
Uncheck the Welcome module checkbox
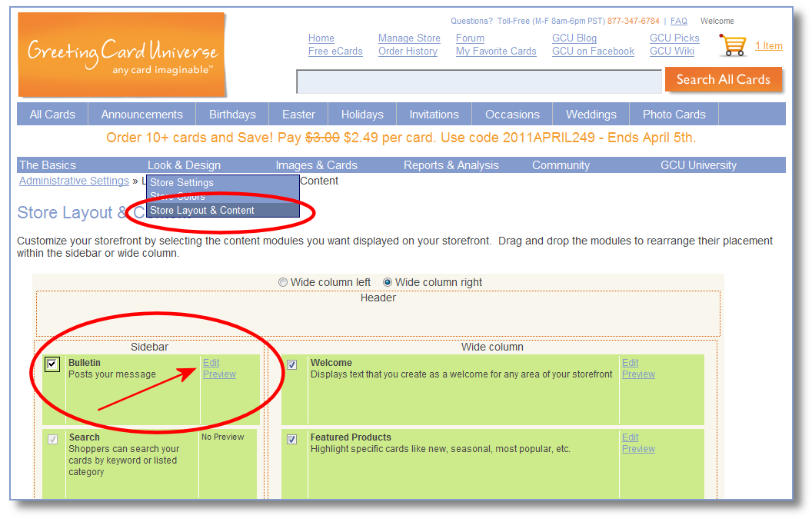click(292, 364)
